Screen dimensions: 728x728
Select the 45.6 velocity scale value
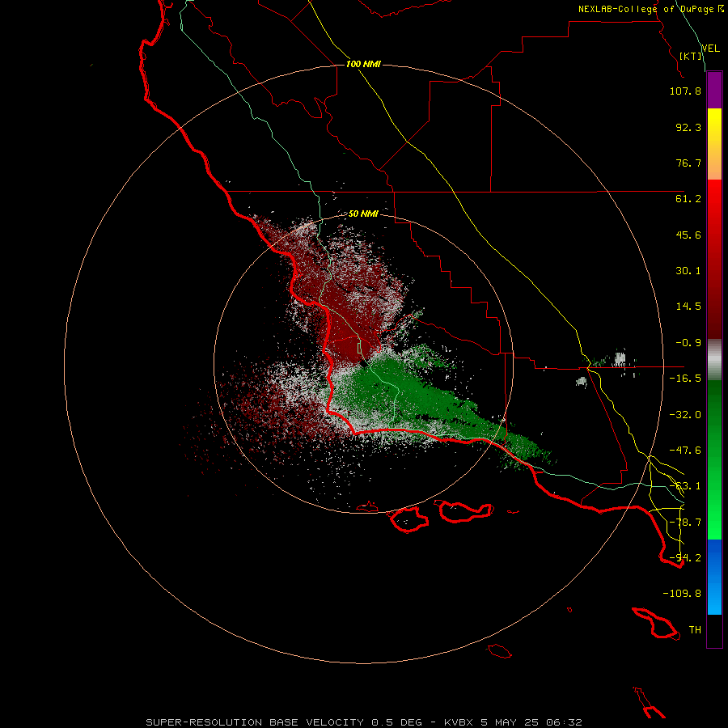(x=688, y=235)
